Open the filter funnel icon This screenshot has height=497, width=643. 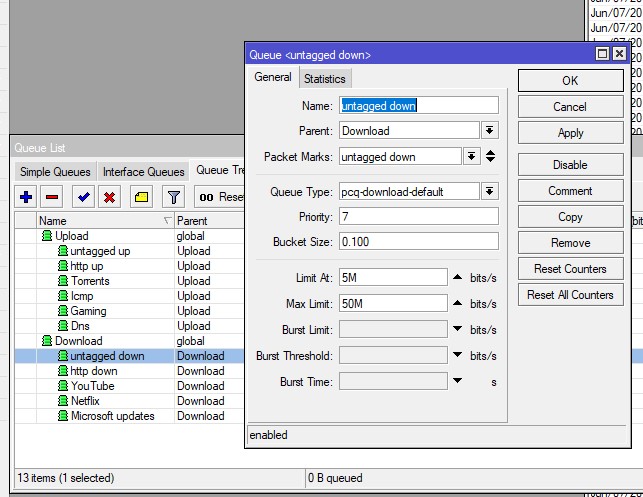click(173, 197)
